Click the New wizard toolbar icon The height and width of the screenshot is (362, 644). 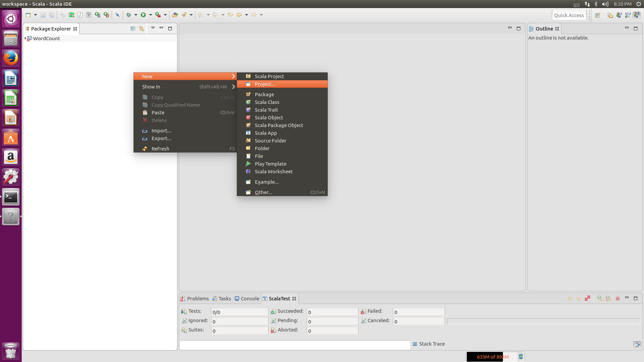click(x=28, y=15)
